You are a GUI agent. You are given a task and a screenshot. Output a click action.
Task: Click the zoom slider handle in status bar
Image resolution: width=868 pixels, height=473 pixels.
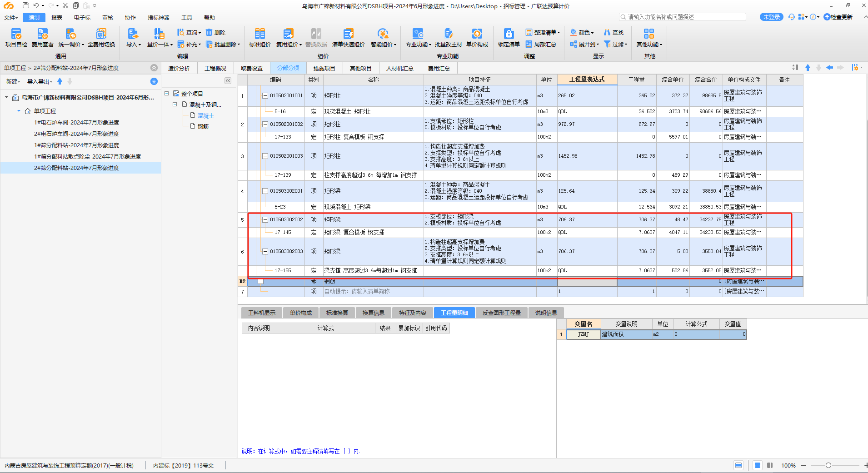[x=828, y=465]
